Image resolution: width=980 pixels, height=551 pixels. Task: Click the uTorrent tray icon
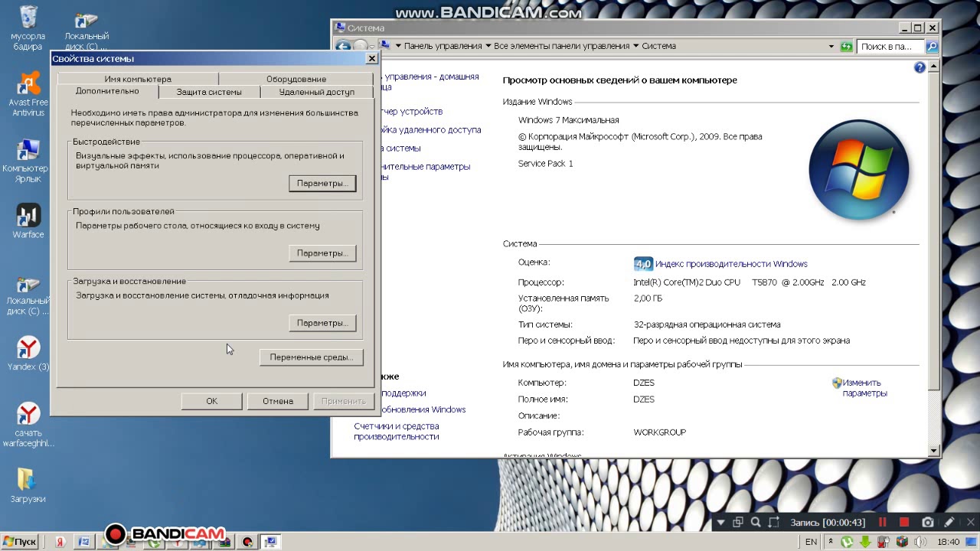pos(847,541)
